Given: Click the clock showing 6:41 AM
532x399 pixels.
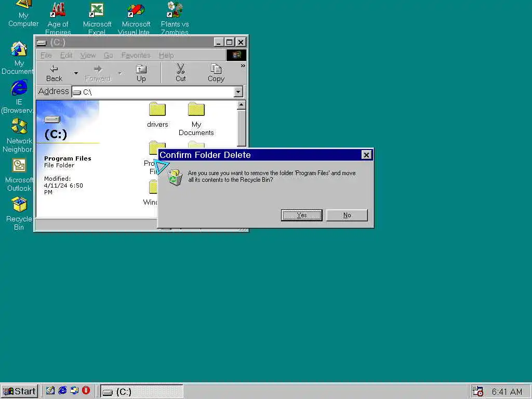Looking at the screenshot, I should [x=507, y=392].
